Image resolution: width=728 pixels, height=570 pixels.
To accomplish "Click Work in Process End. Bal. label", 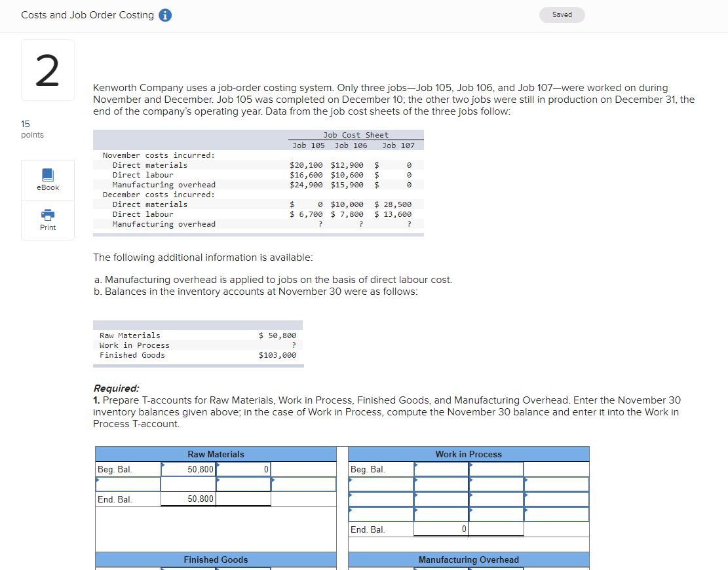I will point(368,529).
